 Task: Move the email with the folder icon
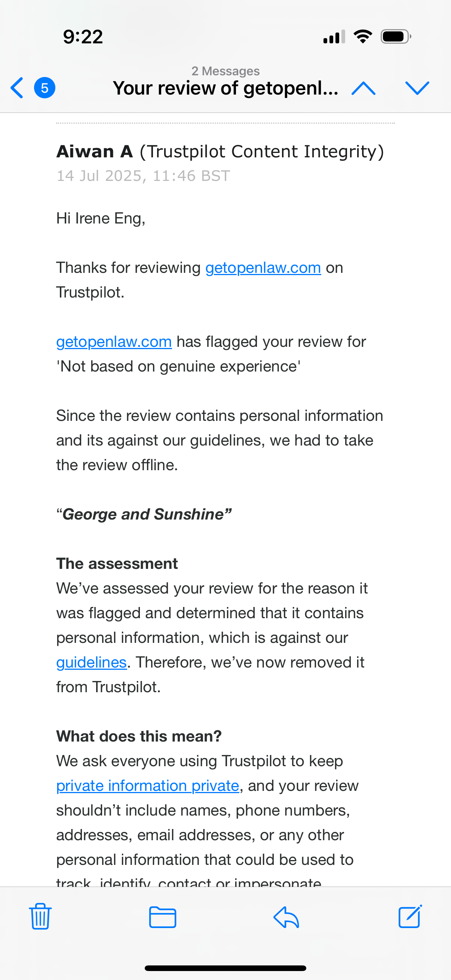pos(163,917)
